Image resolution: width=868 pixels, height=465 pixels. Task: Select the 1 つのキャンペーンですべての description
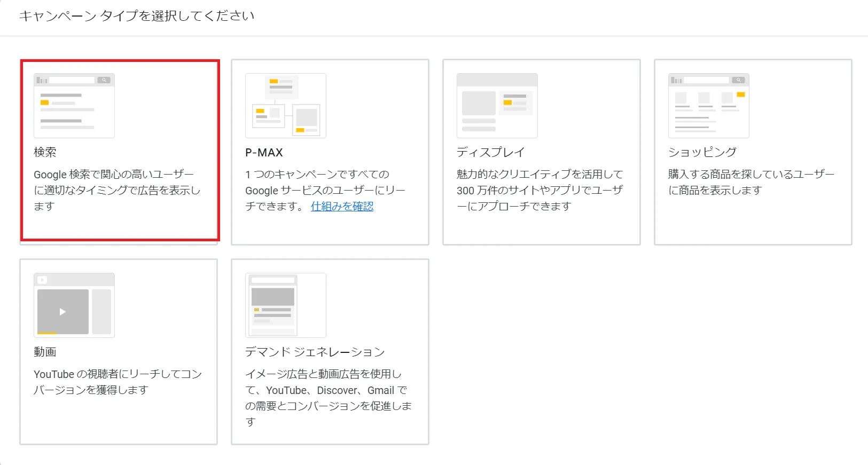pos(325,190)
